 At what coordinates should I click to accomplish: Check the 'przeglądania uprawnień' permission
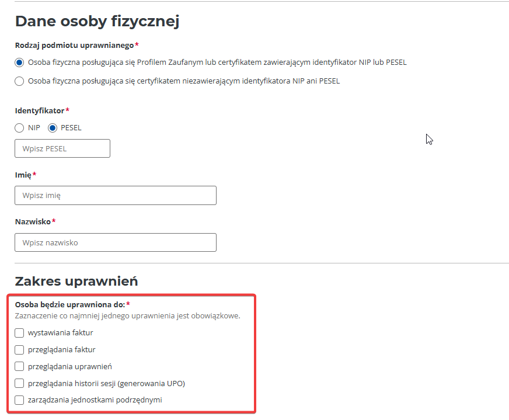click(x=19, y=367)
